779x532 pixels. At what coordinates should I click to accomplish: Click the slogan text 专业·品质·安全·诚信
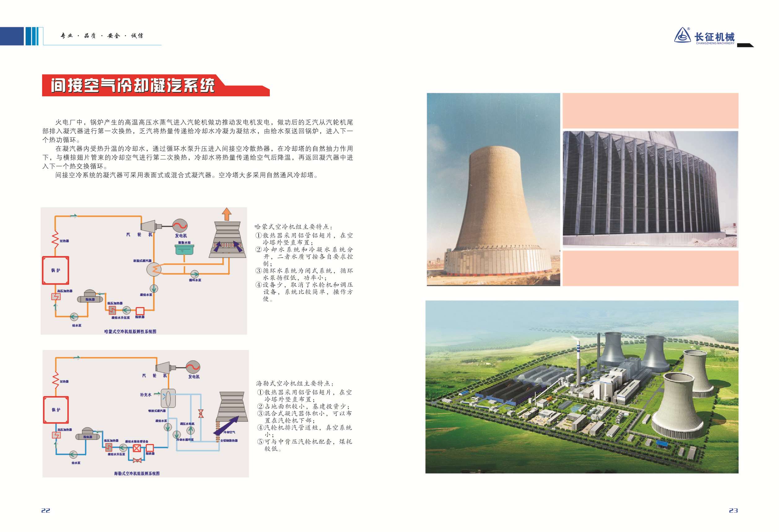point(102,36)
